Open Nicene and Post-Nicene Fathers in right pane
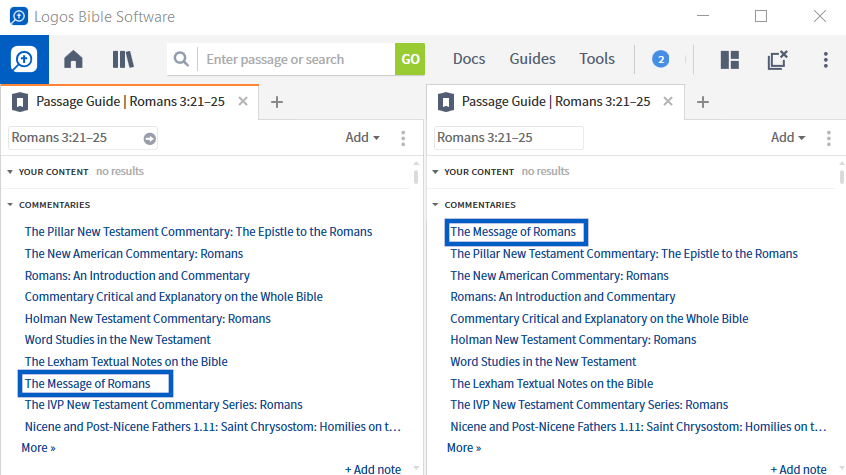846x475 pixels. coord(638,427)
